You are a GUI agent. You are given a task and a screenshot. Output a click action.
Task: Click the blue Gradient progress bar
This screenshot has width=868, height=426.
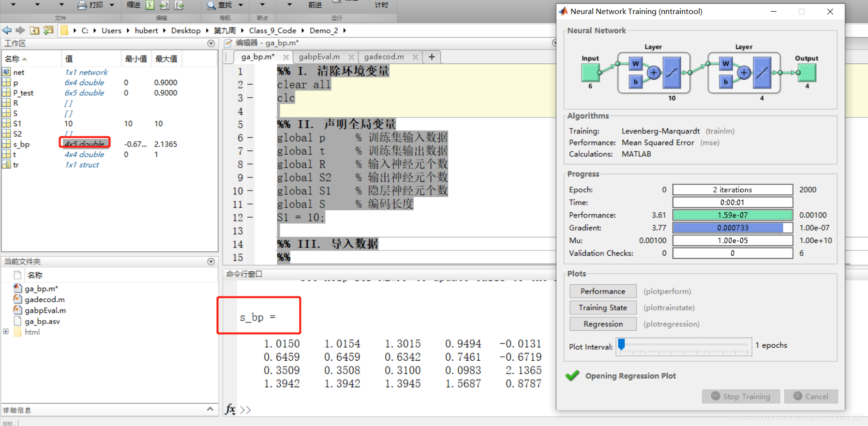[x=733, y=228]
